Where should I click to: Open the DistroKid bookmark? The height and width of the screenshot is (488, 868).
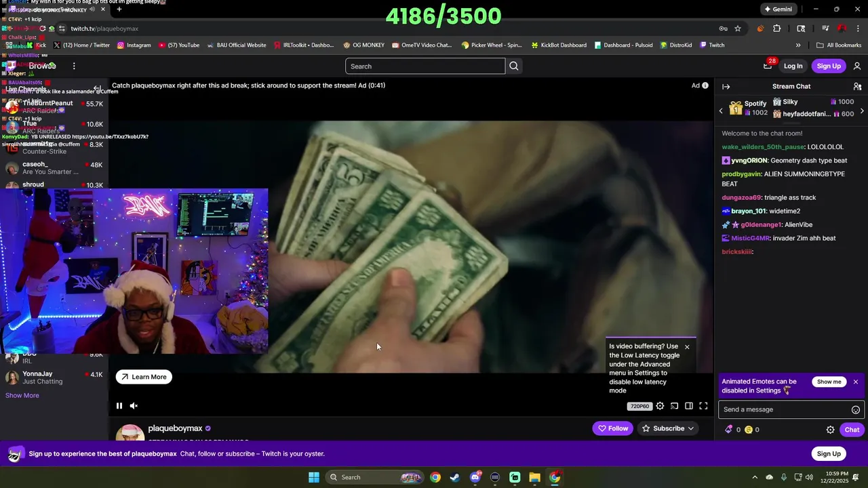(x=676, y=45)
